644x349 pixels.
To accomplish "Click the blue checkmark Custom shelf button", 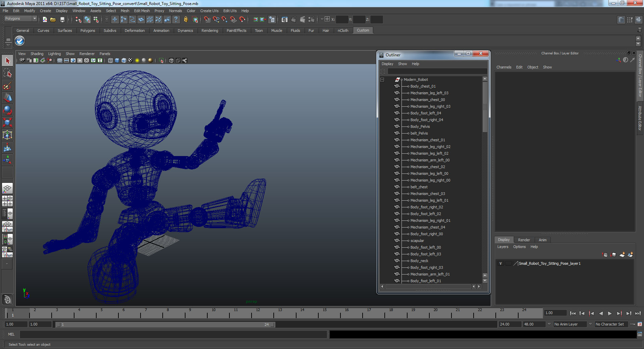I will tap(20, 41).
